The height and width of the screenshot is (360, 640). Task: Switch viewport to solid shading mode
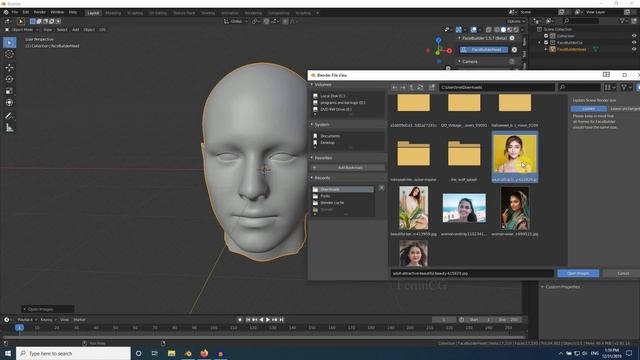tap(503, 30)
